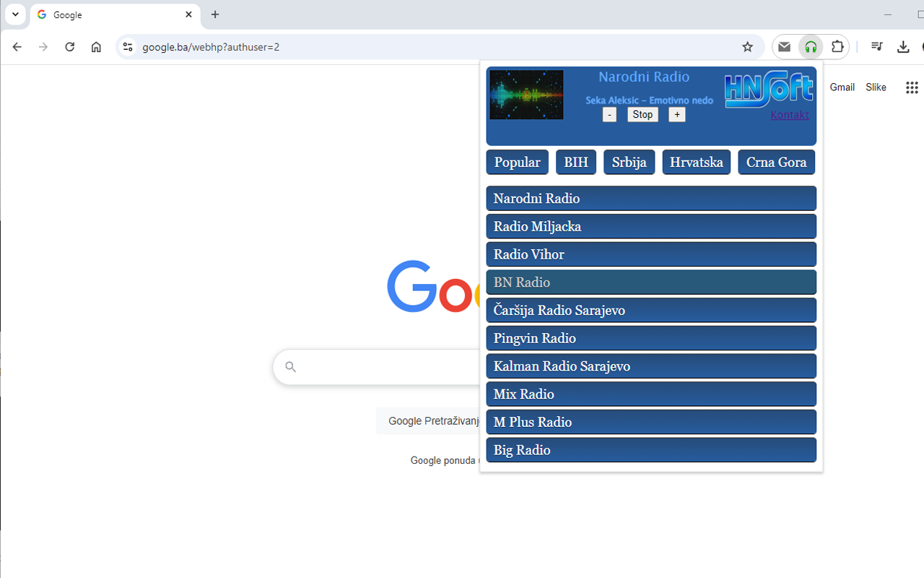Open Chrome downloads icon

(903, 47)
